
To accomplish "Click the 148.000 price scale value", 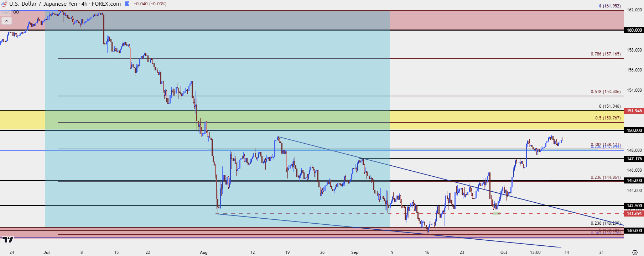I will 634,150.
